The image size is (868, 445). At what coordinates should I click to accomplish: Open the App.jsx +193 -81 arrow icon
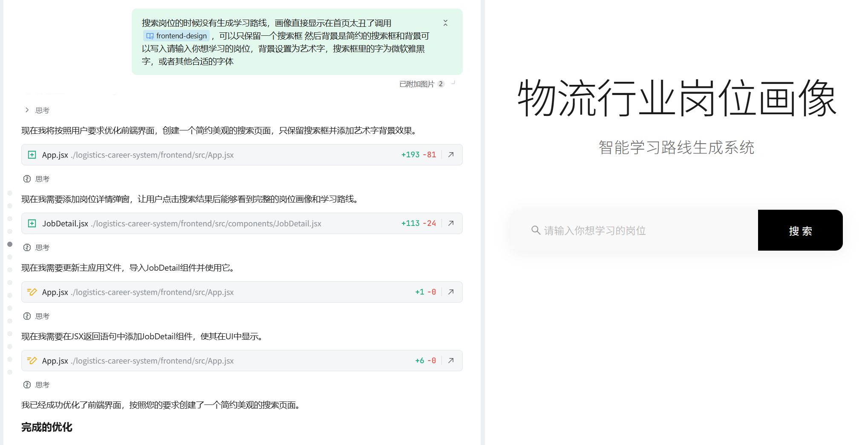click(451, 155)
